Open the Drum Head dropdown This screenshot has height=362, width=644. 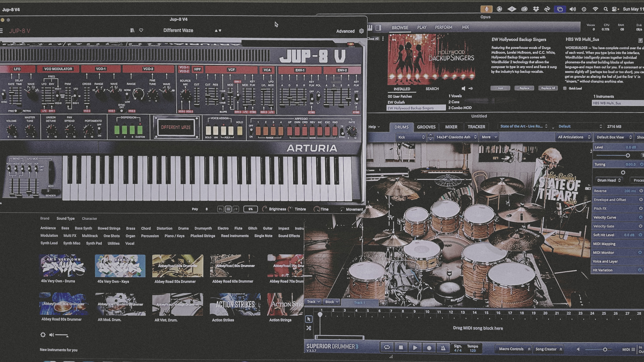(609, 180)
